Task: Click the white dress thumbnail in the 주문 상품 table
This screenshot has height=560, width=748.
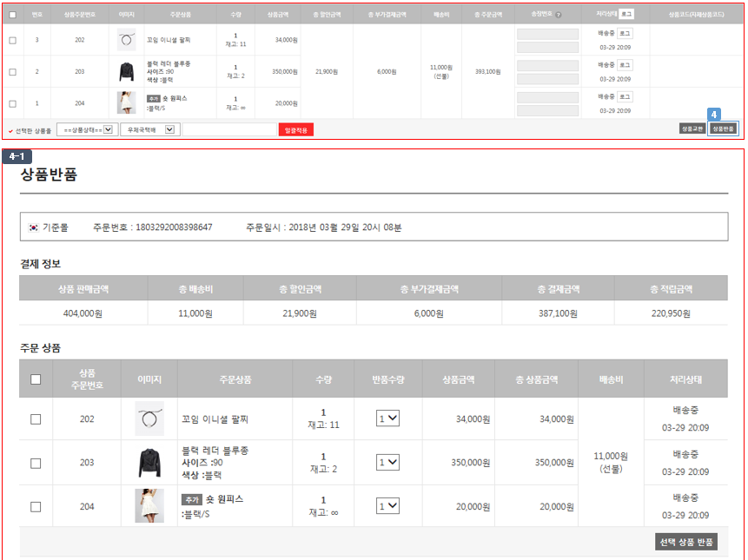Action: pyautogui.click(x=149, y=505)
